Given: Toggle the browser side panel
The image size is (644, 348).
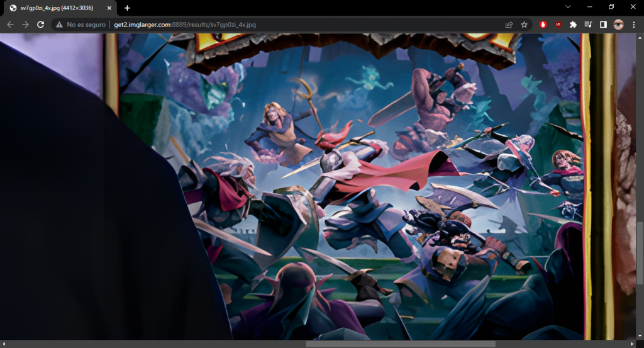Looking at the screenshot, I should 603,25.
